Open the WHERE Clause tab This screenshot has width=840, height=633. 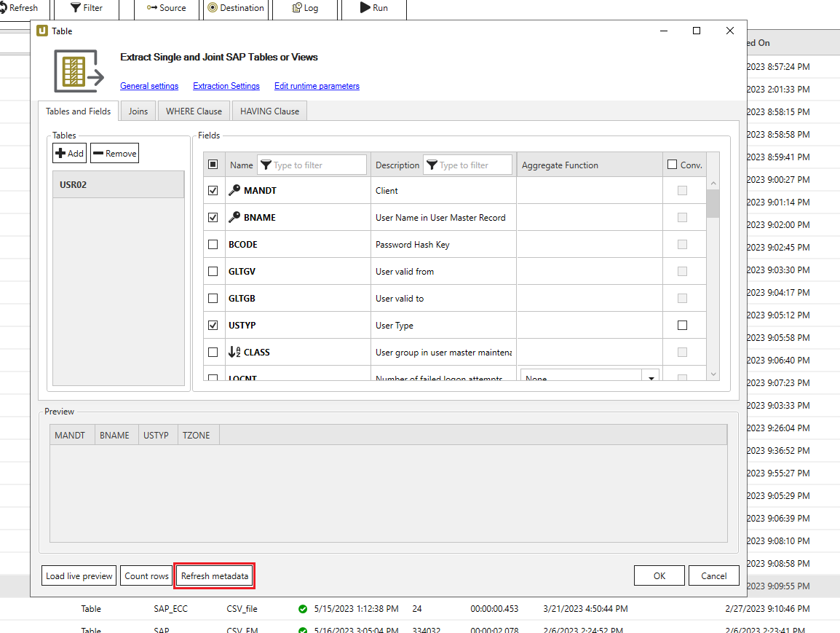(194, 111)
